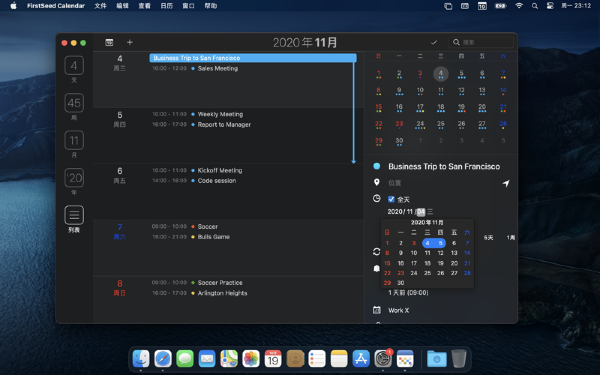Screen dimensions: 600x375
Task: Open Messages from the Dock
Action: [x=185, y=359]
